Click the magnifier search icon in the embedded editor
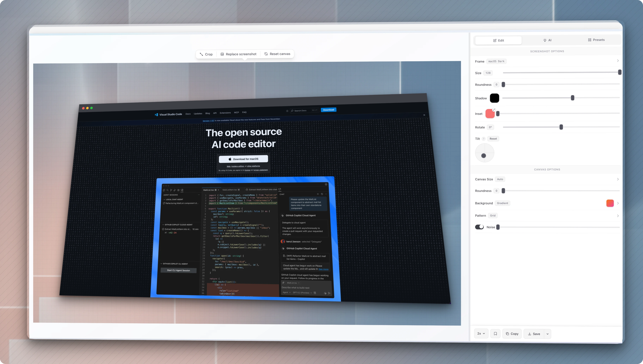Screen dimensions: 643x364 [168, 190]
